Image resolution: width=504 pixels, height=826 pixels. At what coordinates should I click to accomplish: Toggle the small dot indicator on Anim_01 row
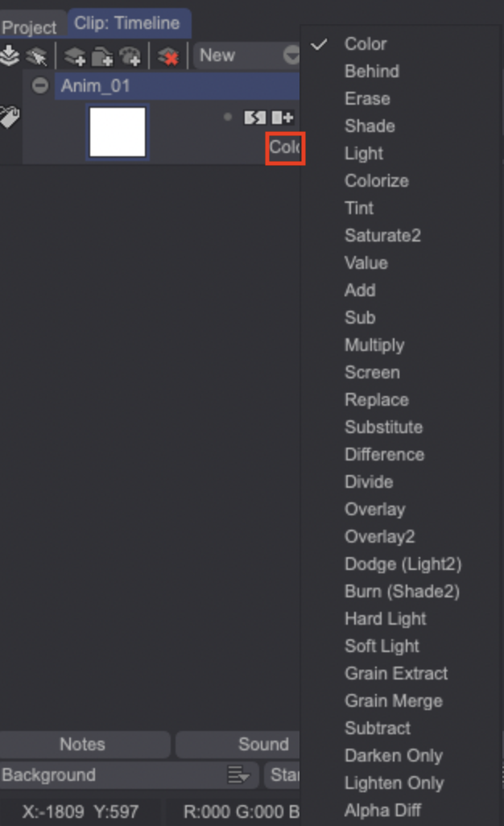coord(228,117)
